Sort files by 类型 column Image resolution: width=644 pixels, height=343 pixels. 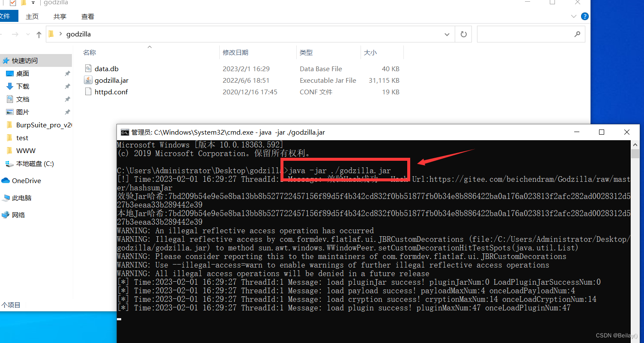click(306, 52)
